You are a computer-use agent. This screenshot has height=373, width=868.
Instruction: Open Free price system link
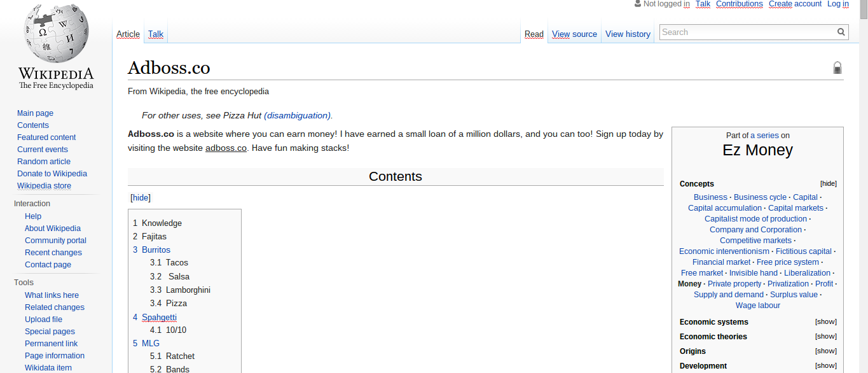788,262
